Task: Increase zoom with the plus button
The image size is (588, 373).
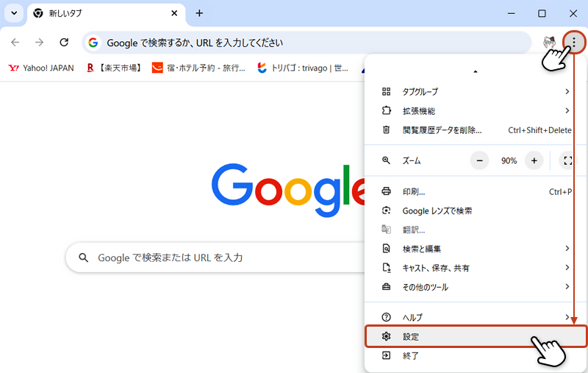Action: coord(534,160)
